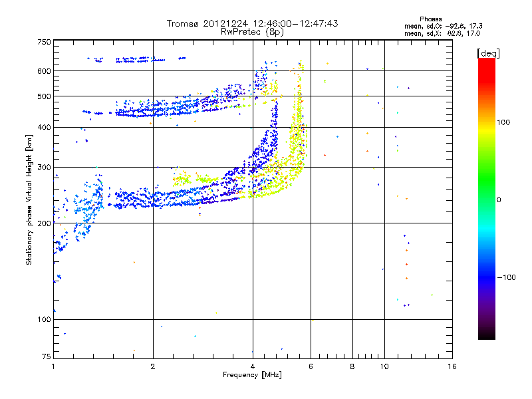Click the y-axis tick label '600'
This screenshot has height=399, width=532.
coord(44,71)
